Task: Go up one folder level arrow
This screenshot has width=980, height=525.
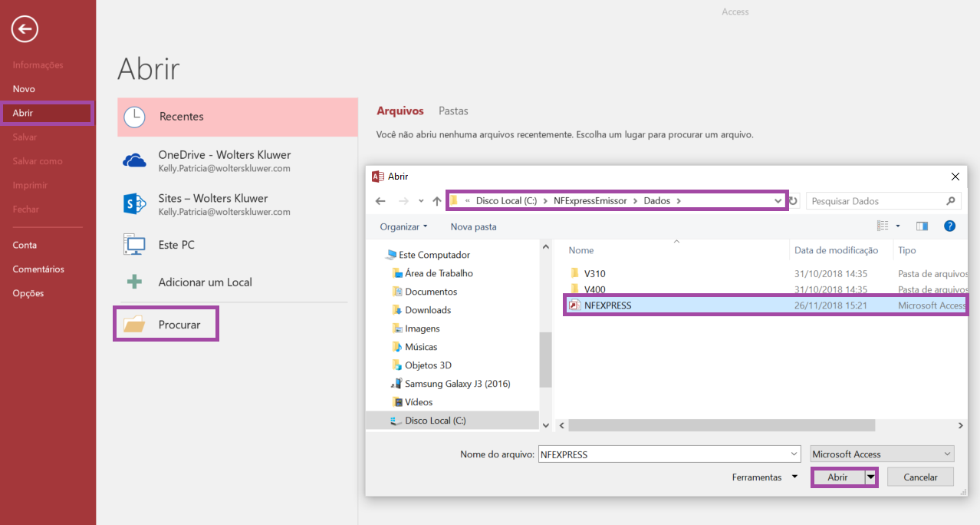Action: [437, 201]
